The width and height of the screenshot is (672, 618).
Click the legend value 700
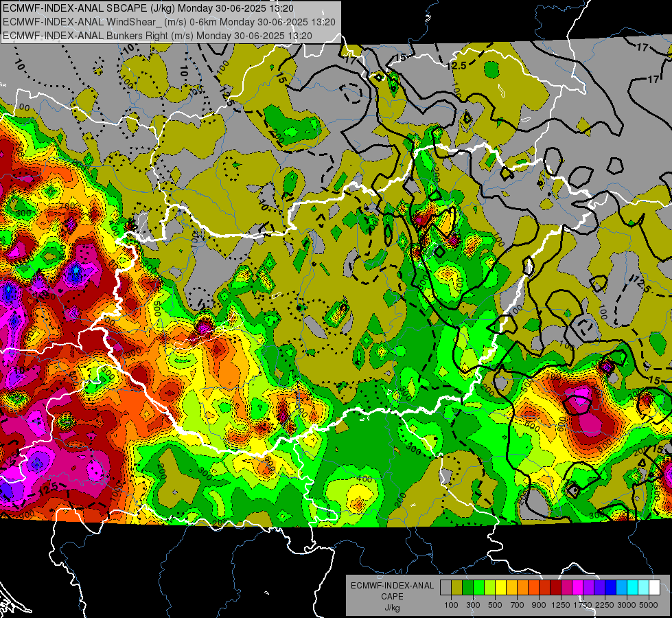click(x=518, y=605)
